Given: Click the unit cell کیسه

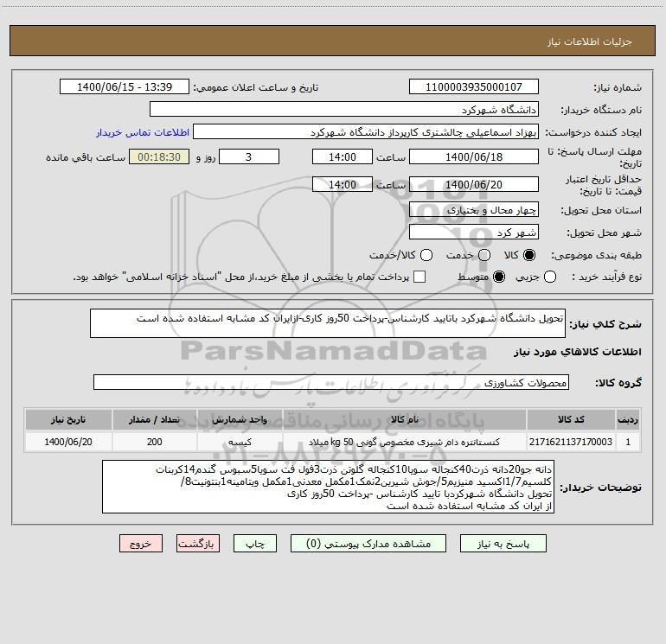Looking at the screenshot, I should click(x=240, y=442).
